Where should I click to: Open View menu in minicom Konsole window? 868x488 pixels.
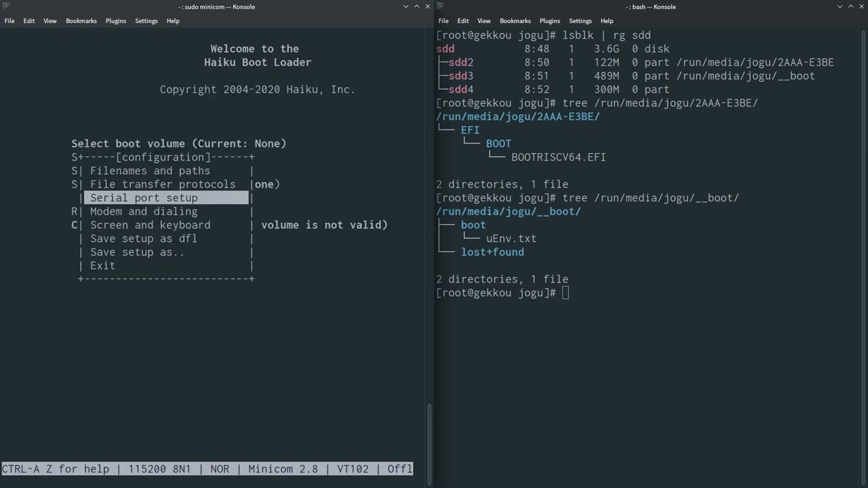(50, 21)
